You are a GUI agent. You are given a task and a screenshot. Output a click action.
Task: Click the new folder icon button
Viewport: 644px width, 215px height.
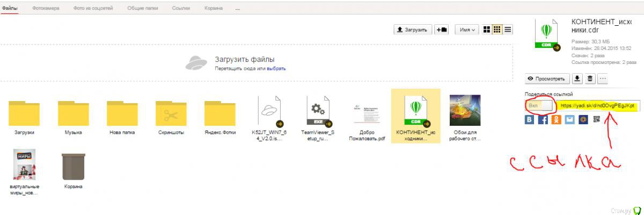[442, 30]
